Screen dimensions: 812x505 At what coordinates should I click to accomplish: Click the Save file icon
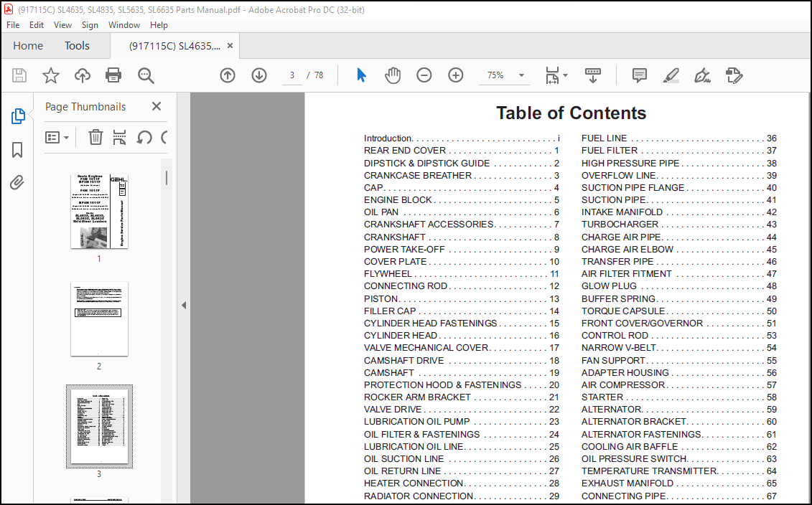click(x=19, y=75)
